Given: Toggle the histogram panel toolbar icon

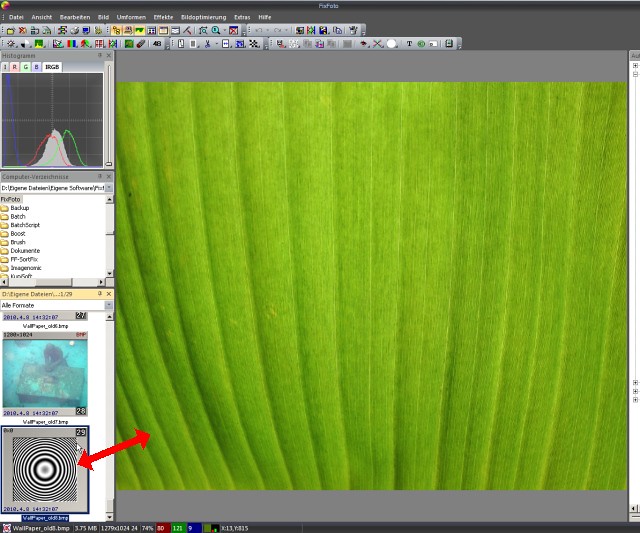Looking at the screenshot, I should click(x=140, y=31).
